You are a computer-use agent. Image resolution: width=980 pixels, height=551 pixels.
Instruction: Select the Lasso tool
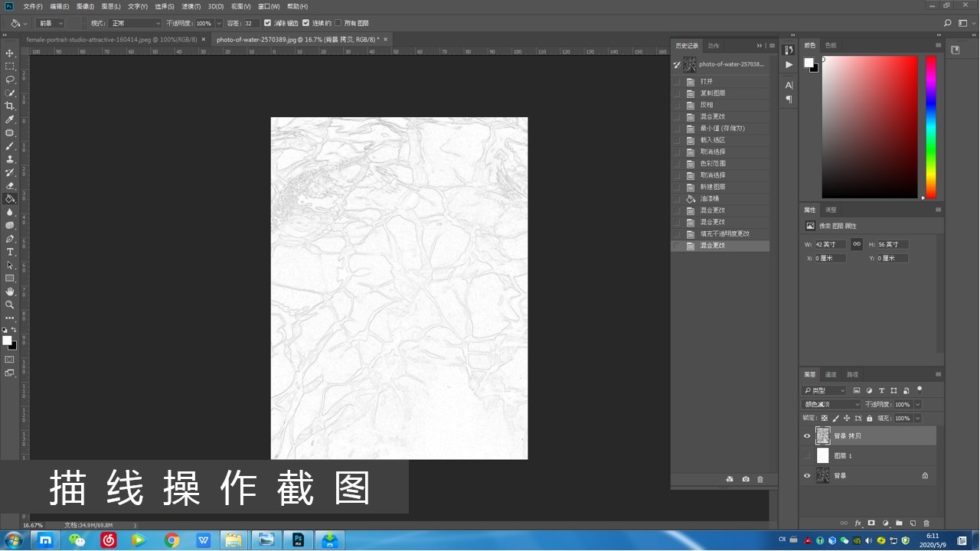[10, 80]
